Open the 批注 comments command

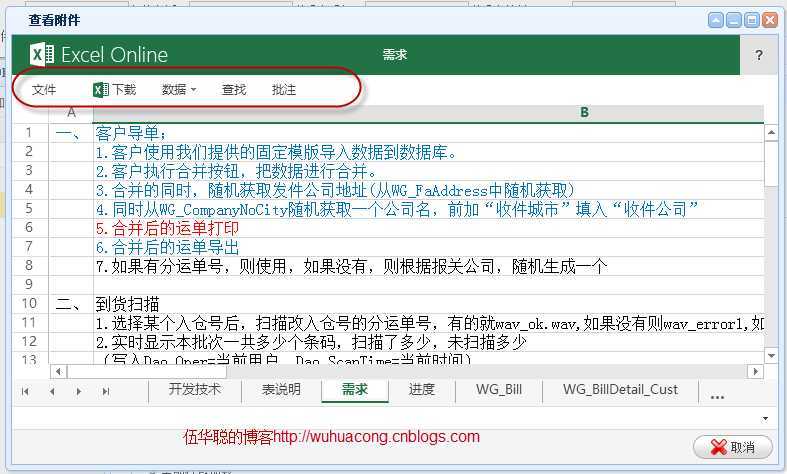coord(284,89)
